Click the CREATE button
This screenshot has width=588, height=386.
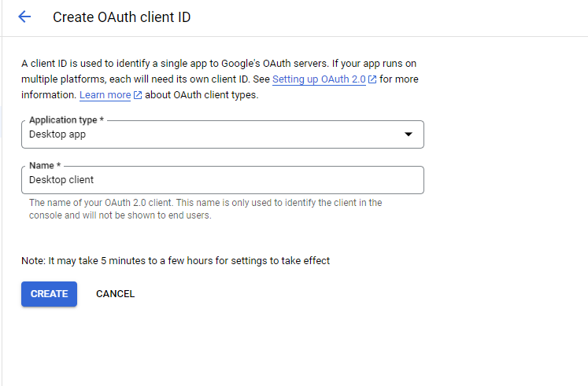(x=49, y=294)
